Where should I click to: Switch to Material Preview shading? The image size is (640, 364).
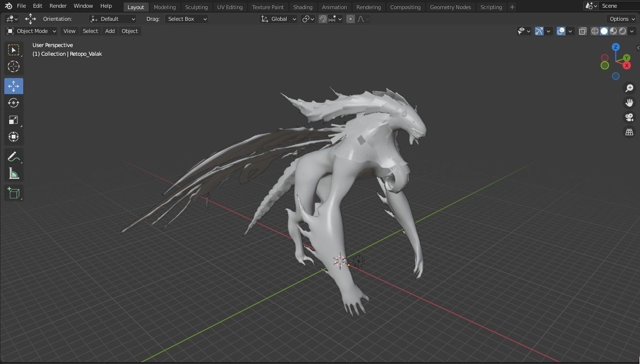613,31
